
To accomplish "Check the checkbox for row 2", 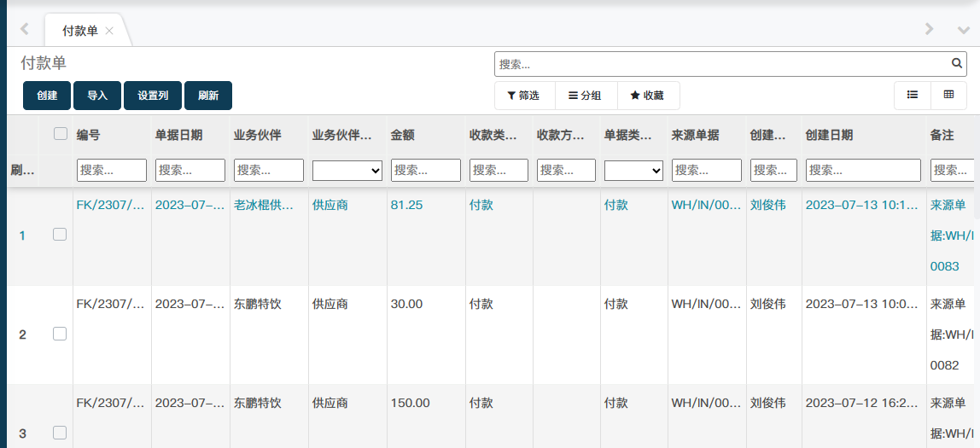I will pos(60,335).
